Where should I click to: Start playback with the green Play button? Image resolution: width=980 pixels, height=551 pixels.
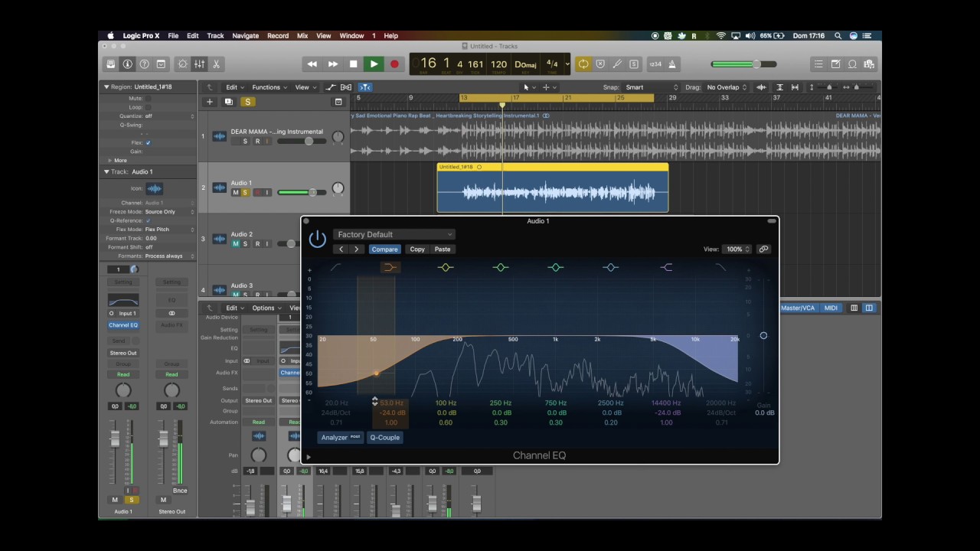(374, 64)
